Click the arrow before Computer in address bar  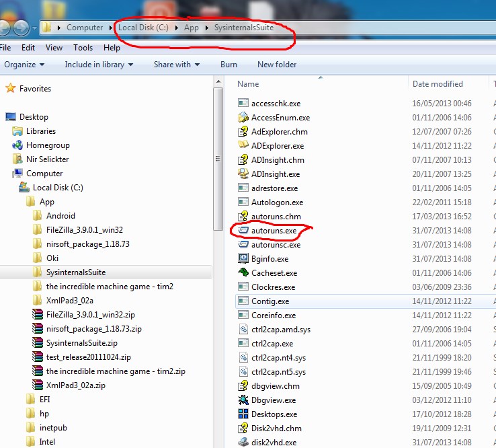point(59,28)
